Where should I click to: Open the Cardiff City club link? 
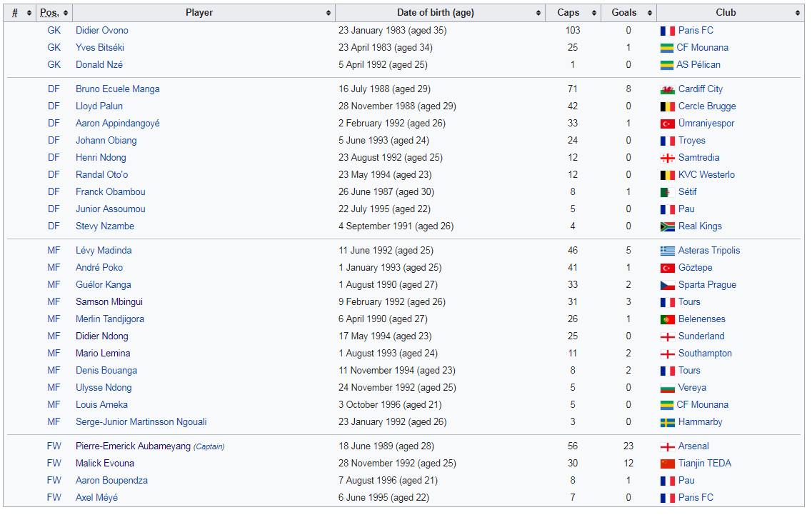tap(701, 89)
